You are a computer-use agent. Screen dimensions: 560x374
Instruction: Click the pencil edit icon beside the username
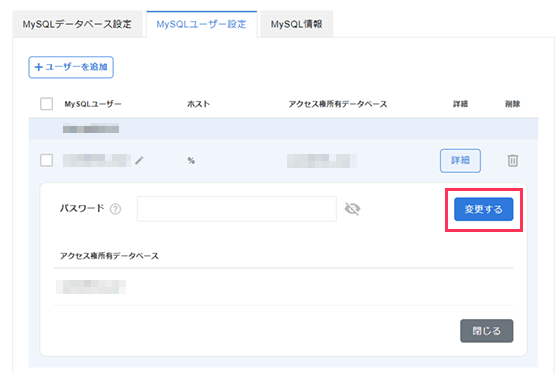click(x=139, y=160)
